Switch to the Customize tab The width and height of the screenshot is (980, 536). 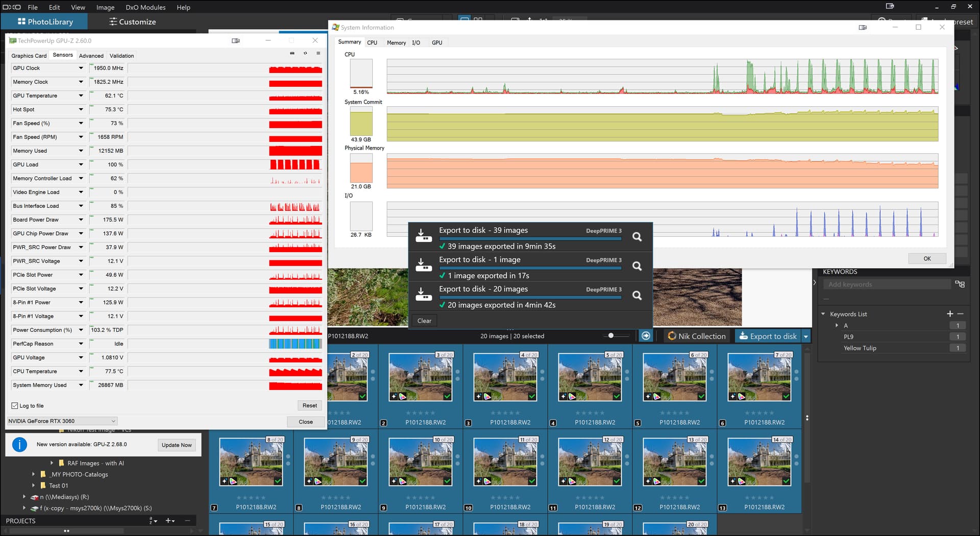point(132,22)
